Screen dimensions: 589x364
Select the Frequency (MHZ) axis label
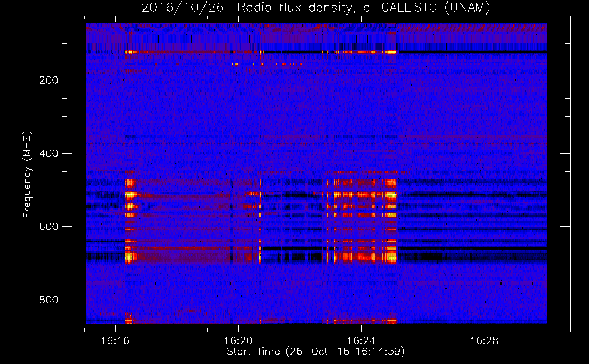point(27,175)
